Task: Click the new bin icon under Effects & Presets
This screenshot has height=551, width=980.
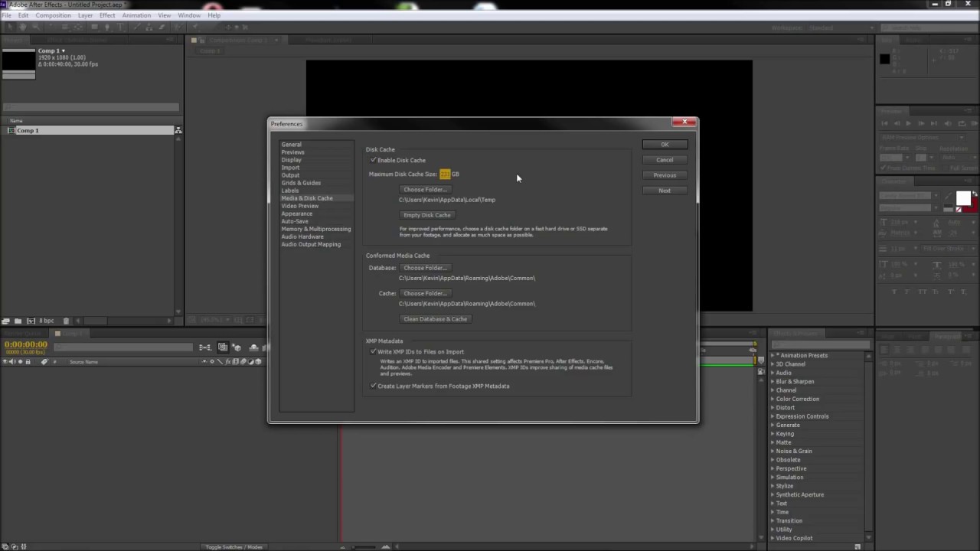Action: pyautogui.click(x=857, y=546)
